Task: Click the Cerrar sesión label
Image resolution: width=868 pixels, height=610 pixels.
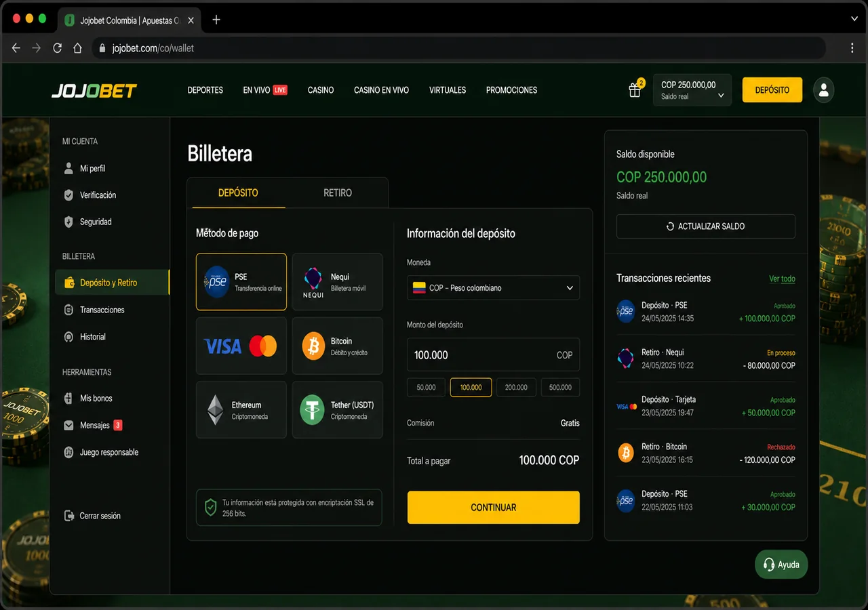Action: (x=100, y=516)
